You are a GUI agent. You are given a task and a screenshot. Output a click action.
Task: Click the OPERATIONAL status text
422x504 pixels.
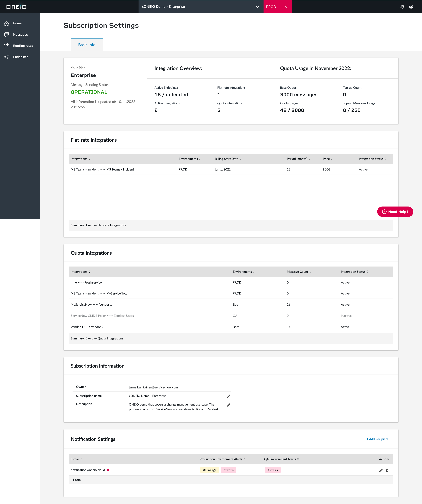[x=89, y=92]
